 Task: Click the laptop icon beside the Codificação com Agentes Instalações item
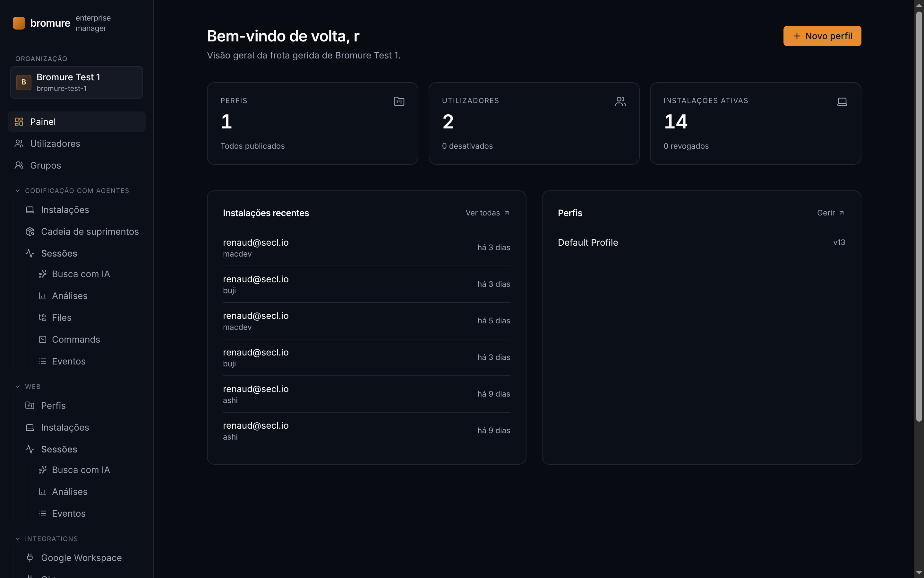[x=30, y=210]
